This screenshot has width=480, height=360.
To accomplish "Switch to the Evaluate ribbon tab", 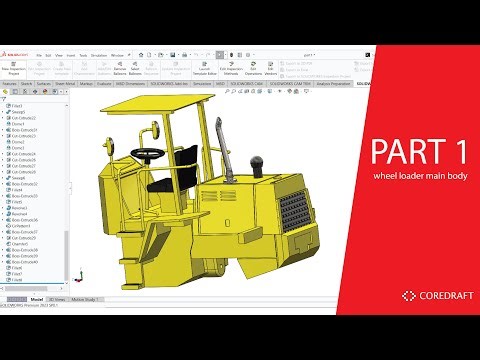I will tap(104, 84).
